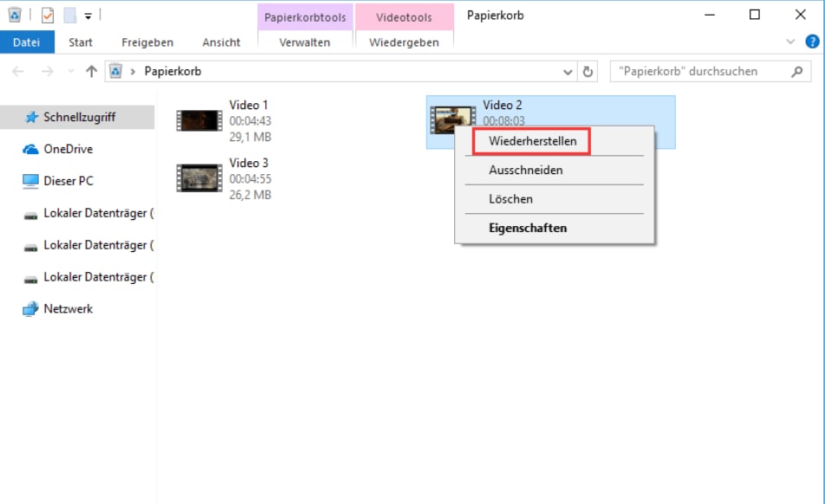Click the properties checkmark quick access icon
This screenshot has width=825, height=504.
tap(48, 16)
